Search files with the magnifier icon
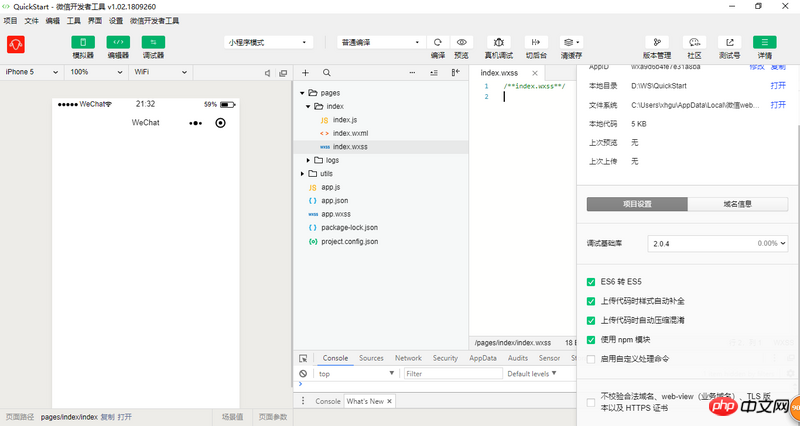The width and height of the screenshot is (800, 426). click(x=327, y=73)
